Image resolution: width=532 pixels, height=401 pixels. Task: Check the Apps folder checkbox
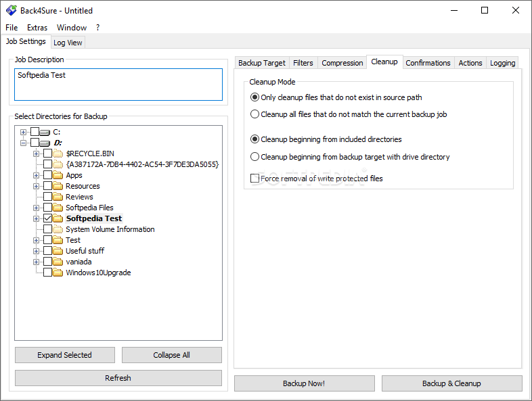pyautogui.click(x=48, y=175)
